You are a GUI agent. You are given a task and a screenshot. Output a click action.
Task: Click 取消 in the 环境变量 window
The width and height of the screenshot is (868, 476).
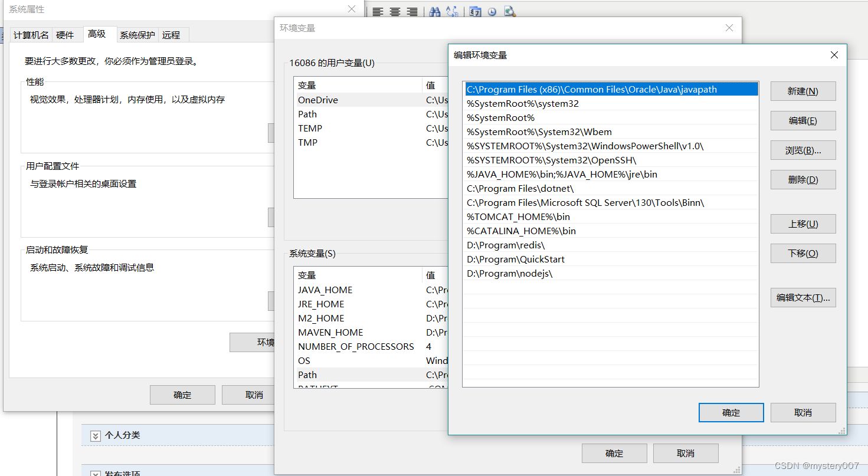pos(686,453)
